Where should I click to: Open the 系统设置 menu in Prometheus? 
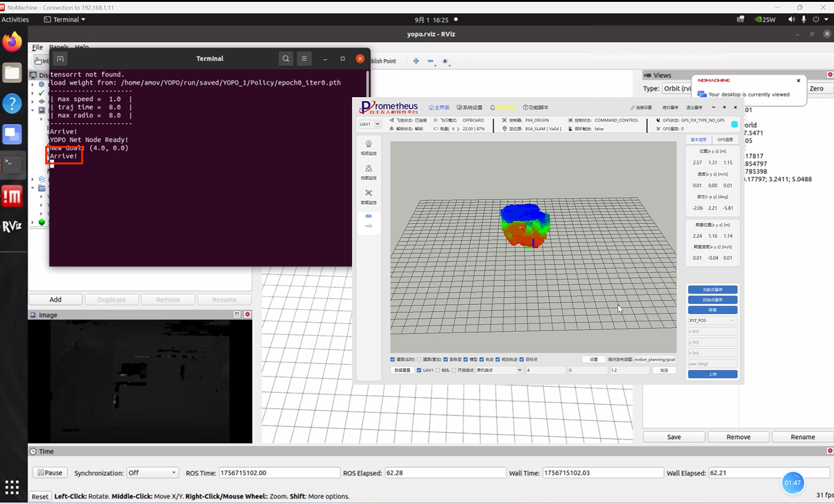(469, 108)
